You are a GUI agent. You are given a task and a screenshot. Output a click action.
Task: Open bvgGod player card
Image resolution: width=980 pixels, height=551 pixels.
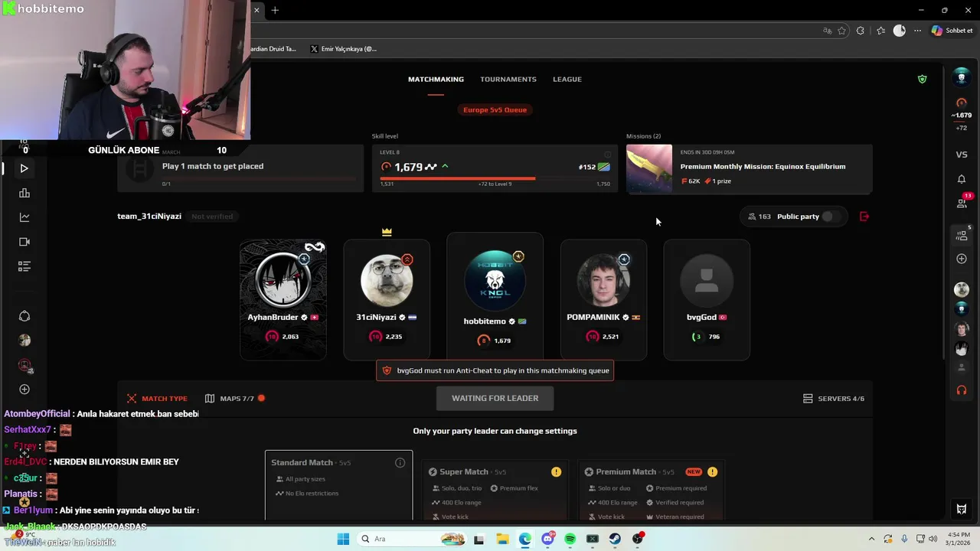tap(707, 300)
